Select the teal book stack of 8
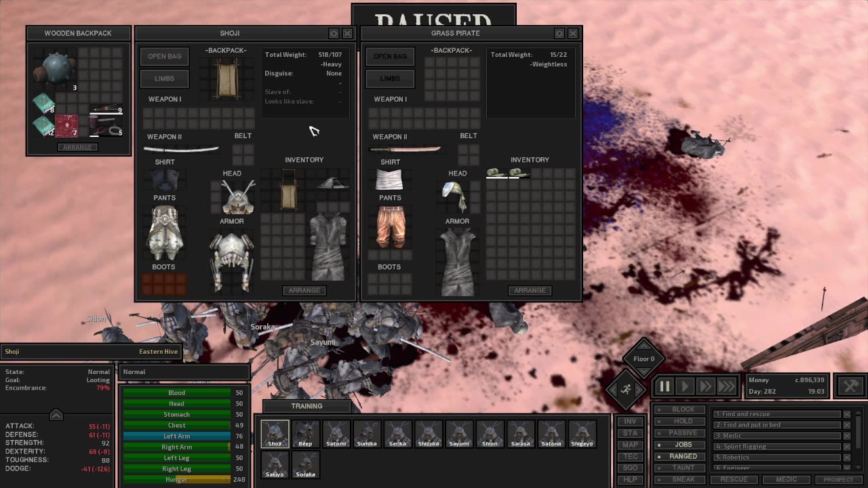 [x=43, y=104]
